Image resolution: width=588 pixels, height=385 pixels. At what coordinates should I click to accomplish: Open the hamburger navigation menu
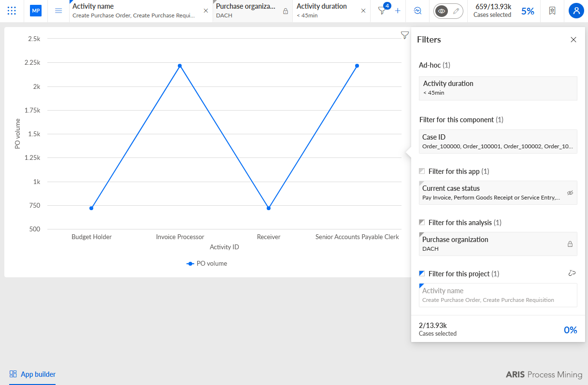coord(58,11)
